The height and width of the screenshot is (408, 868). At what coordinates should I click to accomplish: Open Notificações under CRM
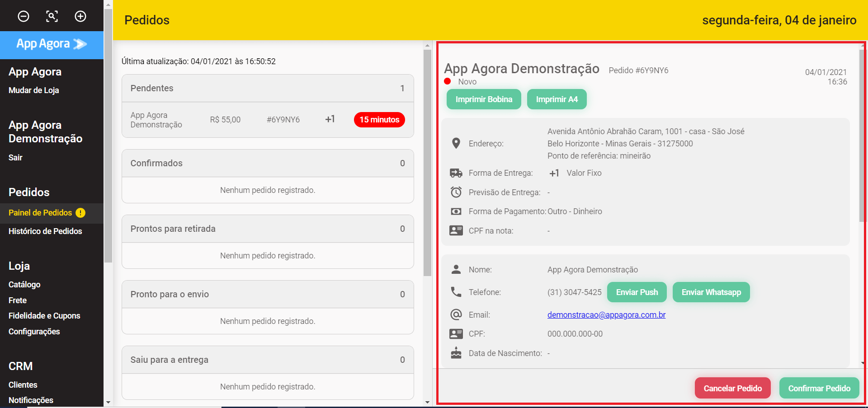tap(31, 400)
